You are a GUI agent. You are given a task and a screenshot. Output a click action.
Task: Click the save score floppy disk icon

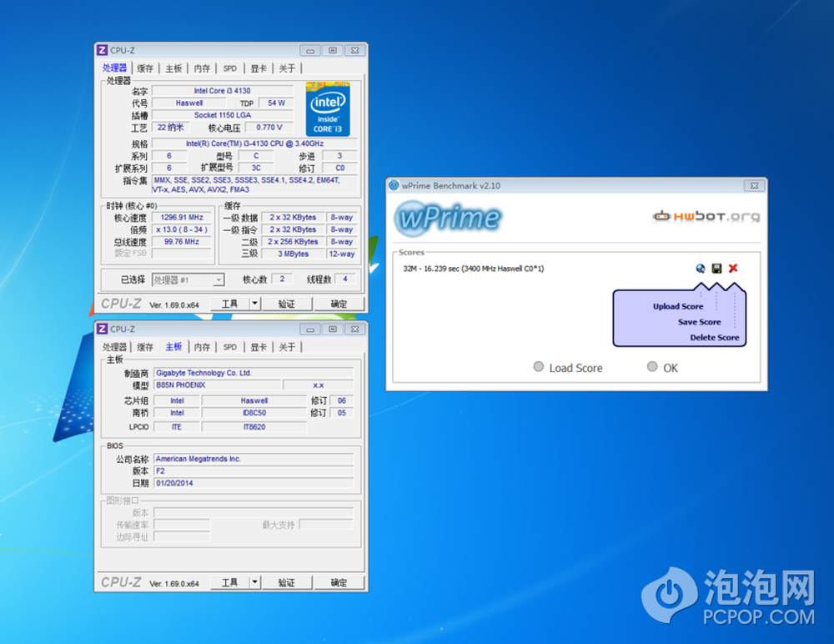point(716,269)
